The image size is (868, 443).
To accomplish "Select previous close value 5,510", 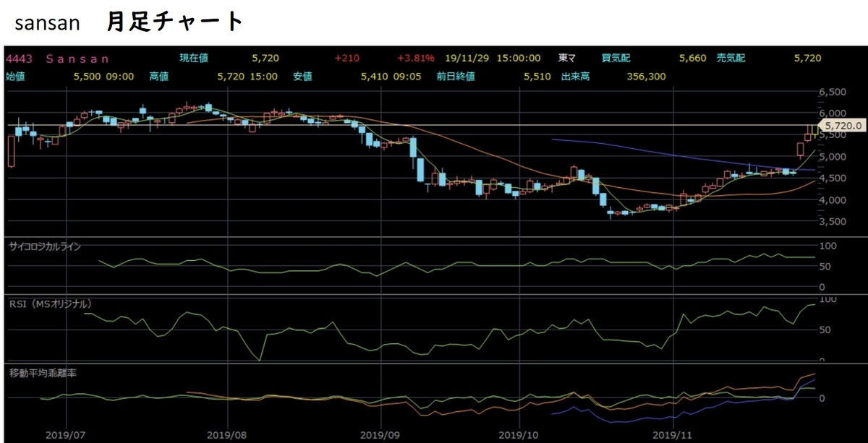I will click(x=538, y=76).
